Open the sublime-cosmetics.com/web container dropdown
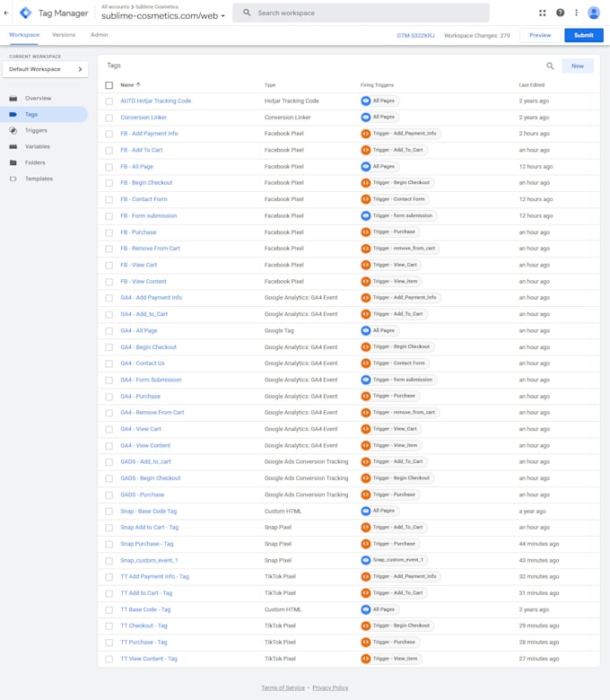This screenshot has width=610, height=700. coord(163,15)
